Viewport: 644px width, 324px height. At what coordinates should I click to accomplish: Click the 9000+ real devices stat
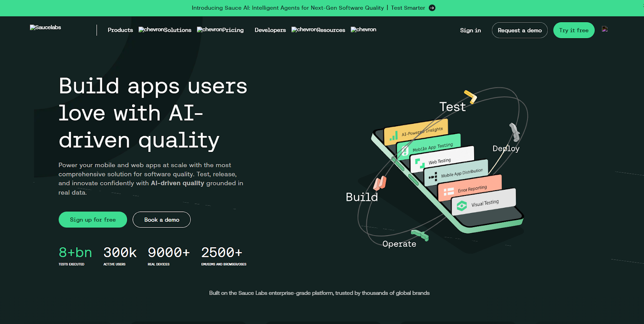click(169, 256)
